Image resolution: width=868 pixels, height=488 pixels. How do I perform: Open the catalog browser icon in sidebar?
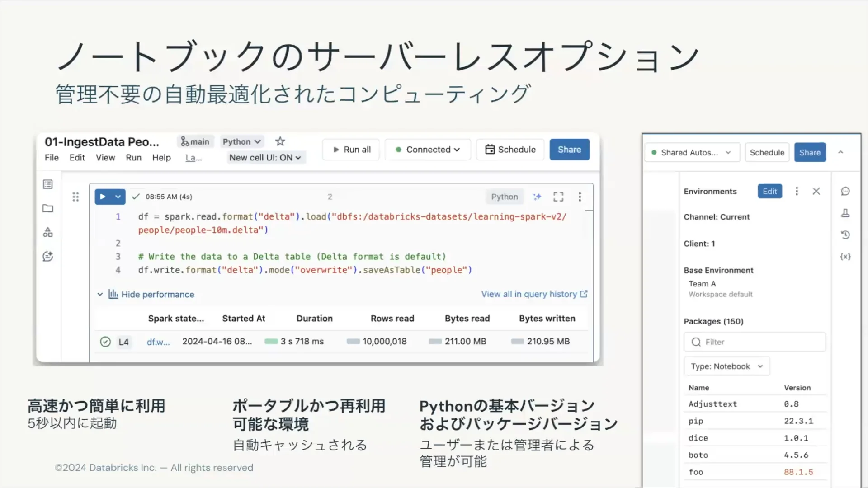pos(47,232)
